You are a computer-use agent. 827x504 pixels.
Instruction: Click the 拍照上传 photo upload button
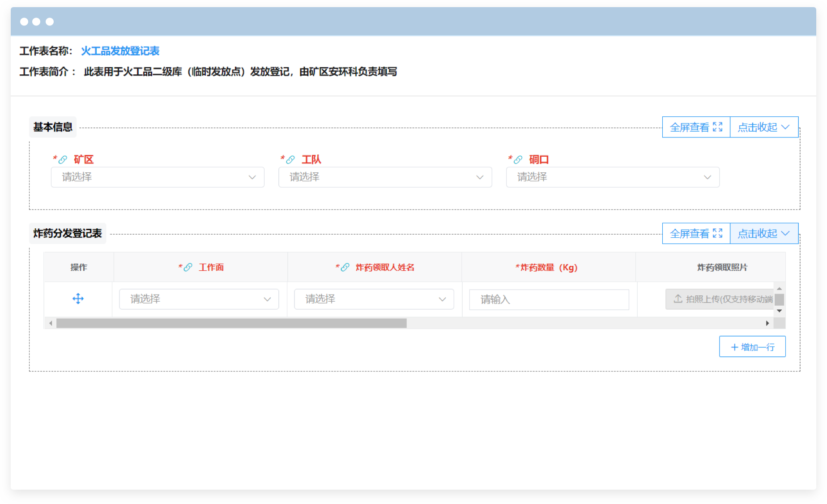point(720,299)
